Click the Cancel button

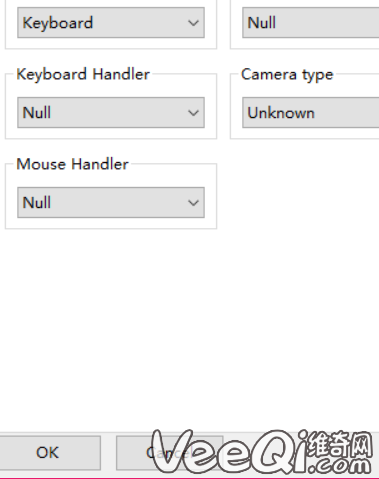[x=169, y=453]
